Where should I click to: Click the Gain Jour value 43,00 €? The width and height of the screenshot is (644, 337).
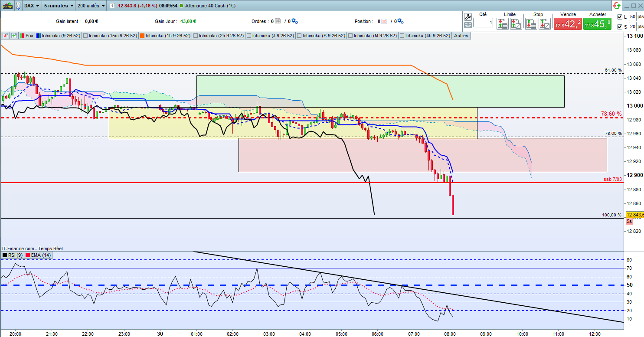(188, 21)
